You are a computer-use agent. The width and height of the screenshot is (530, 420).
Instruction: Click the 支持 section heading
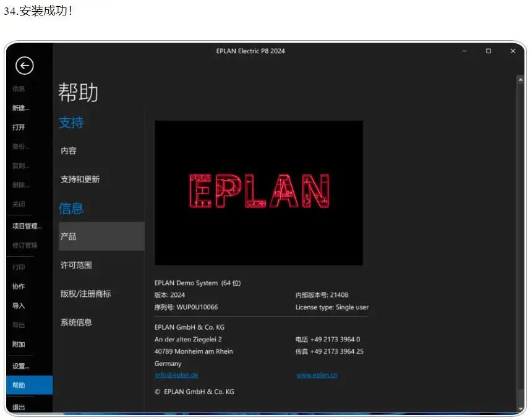coord(71,122)
